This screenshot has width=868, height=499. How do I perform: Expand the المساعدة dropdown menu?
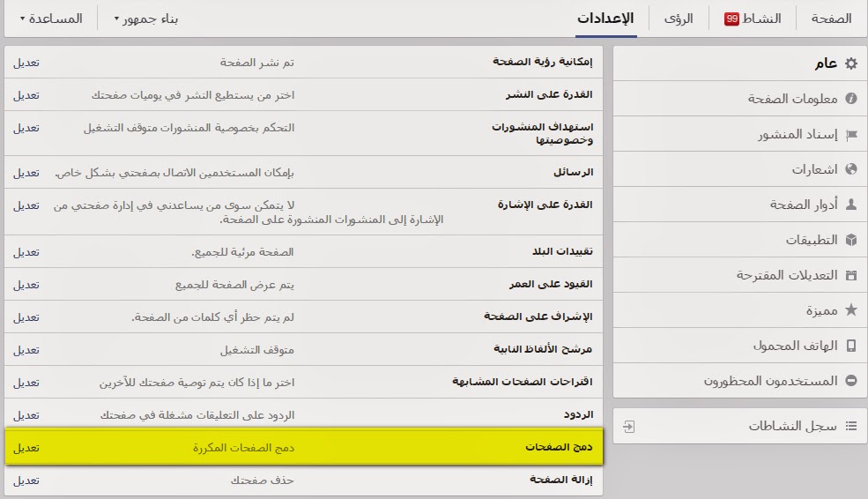[x=51, y=19]
